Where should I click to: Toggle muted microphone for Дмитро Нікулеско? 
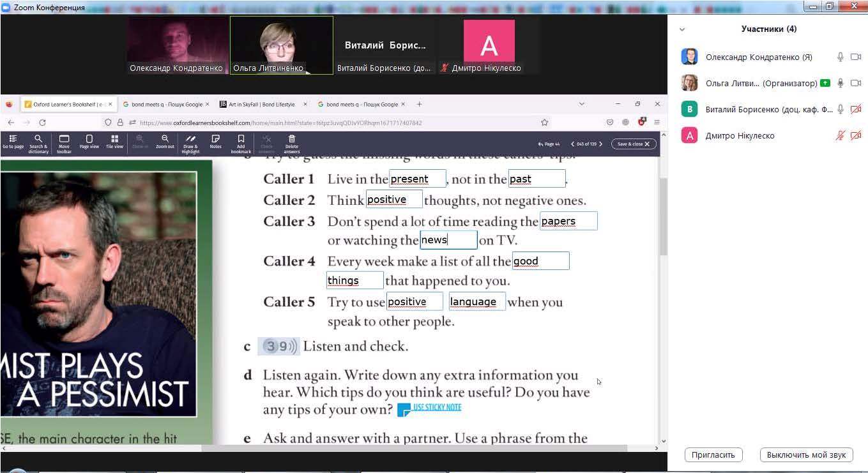841,135
